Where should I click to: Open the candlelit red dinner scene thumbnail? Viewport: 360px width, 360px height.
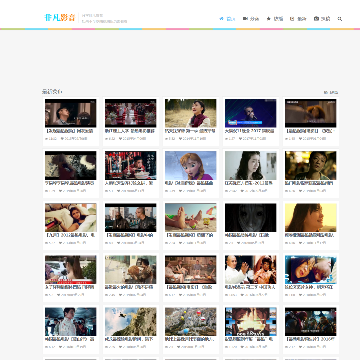point(131,165)
